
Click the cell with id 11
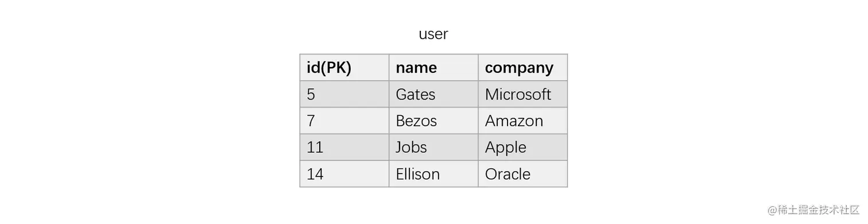[344, 147]
